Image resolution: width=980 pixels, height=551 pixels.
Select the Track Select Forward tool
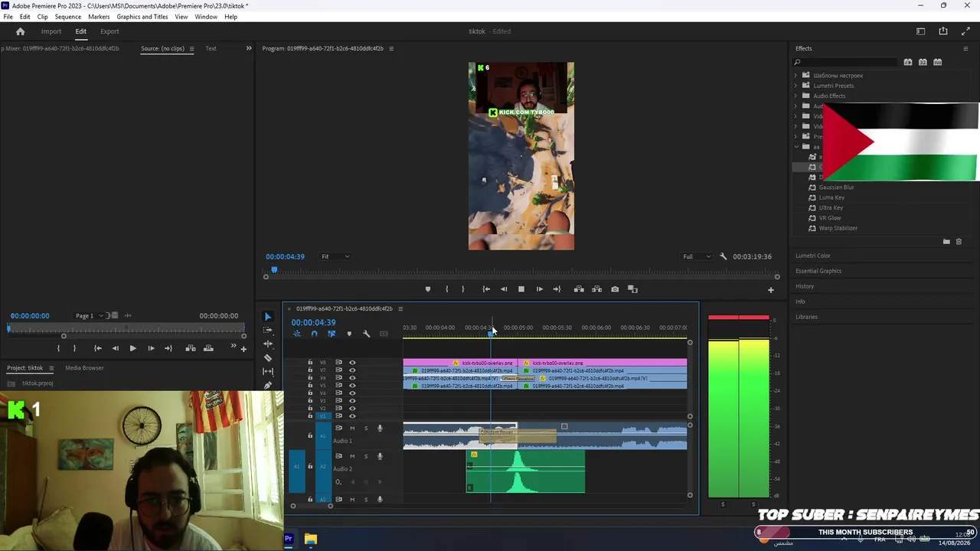click(268, 331)
